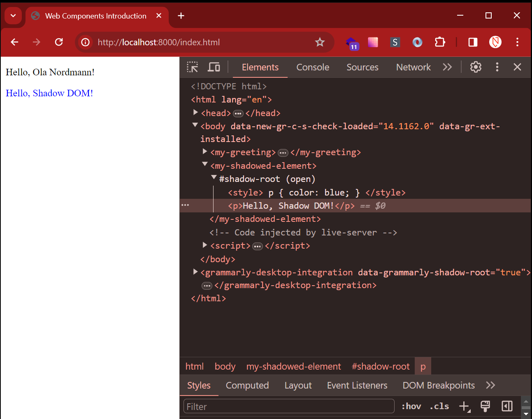The height and width of the screenshot is (419, 532).
Task: Open actions menu for the selected p row
Action: (185, 205)
